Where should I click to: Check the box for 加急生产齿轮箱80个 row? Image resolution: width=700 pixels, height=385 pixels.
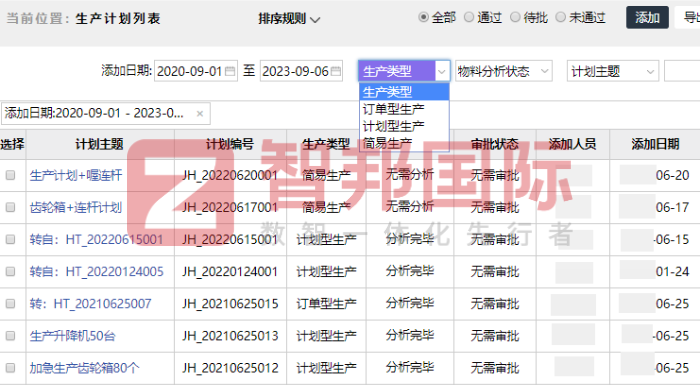pyautogui.click(x=10, y=368)
